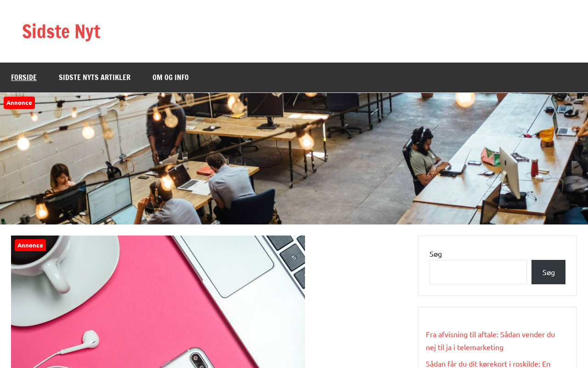588x368 pixels.
Task: Open the 'kørekort i roskilde' article link
Action: (x=488, y=363)
